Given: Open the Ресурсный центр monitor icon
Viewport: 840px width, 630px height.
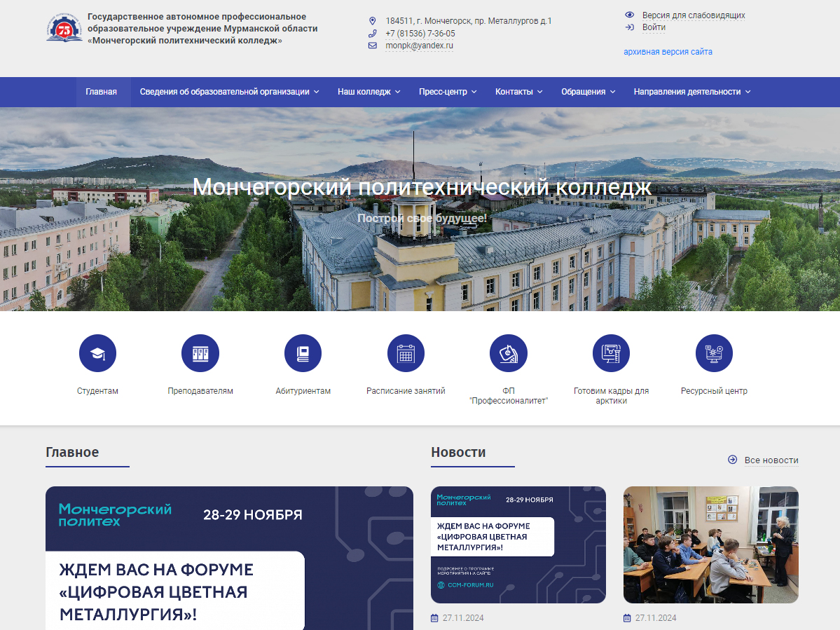Looking at the screenshot, I should (713, 352).
